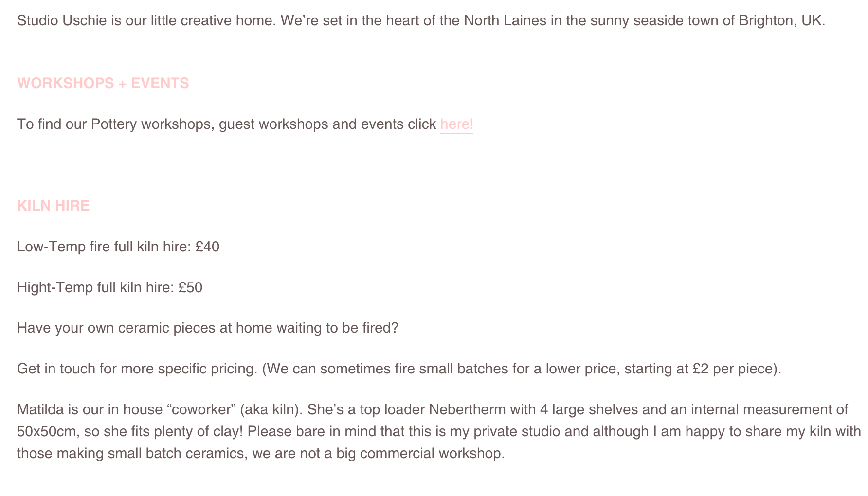Click the £40 price text
The height and width of the screenshot is (496, 868).
(x=208, y=247)
